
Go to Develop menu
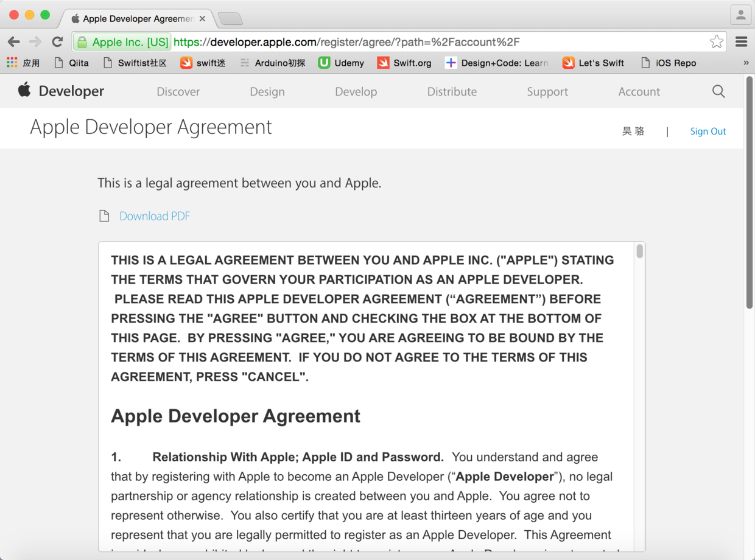click(356, 92)
